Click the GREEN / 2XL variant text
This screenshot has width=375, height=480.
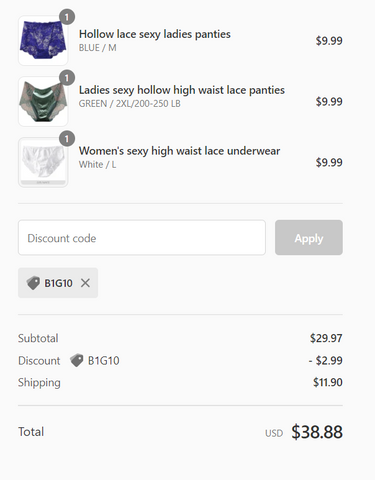130,104
